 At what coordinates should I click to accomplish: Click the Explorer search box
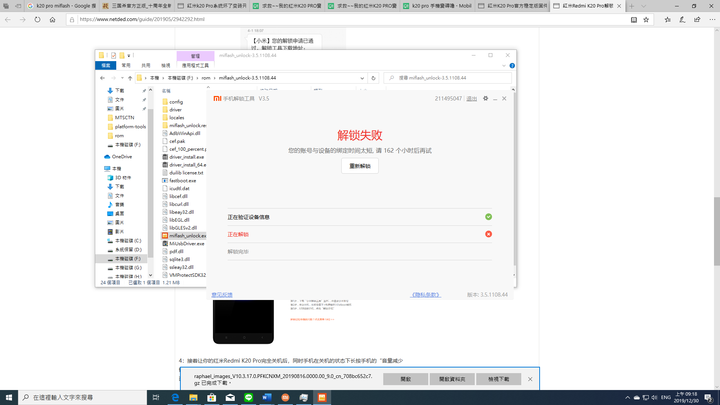(447, 78)
